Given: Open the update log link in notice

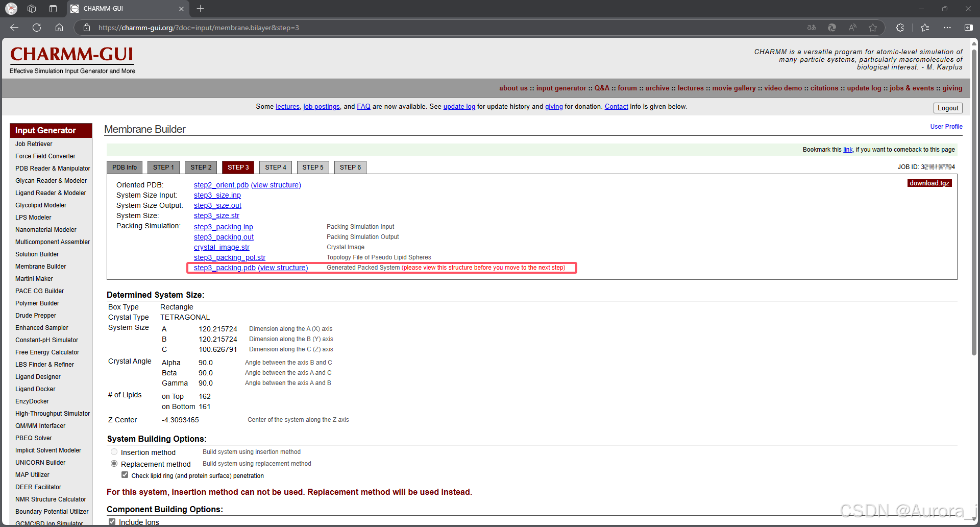Looking at the screenshot, I should tap(459, 107).
